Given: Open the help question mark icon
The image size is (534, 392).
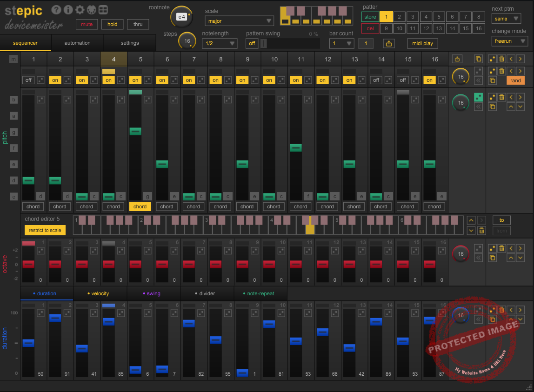Looking at the screenshot, I should [57, 10].
